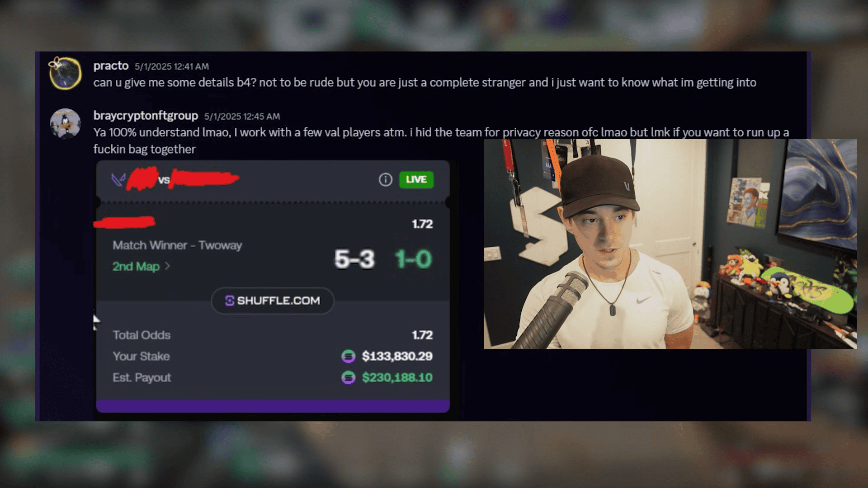Open the SHUFFLE.COM pill button
The height and width of the screenshot is (488, 868).
coord(273,300)
